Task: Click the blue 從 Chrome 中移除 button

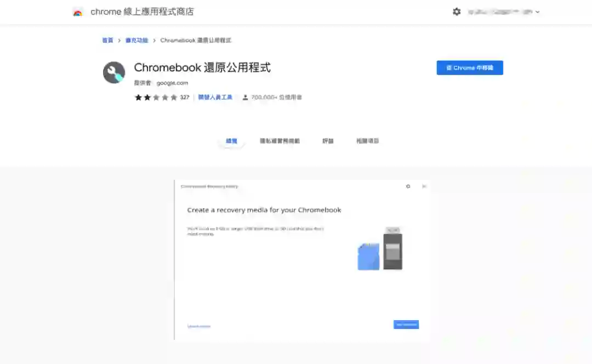Action: tap(470, 68)
